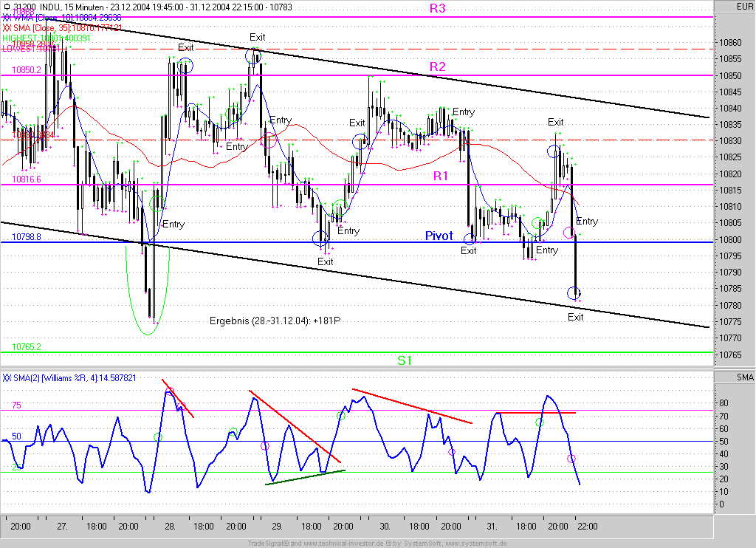
Task: Click the 30. date marker on time axis
Action: click(385, 527)
